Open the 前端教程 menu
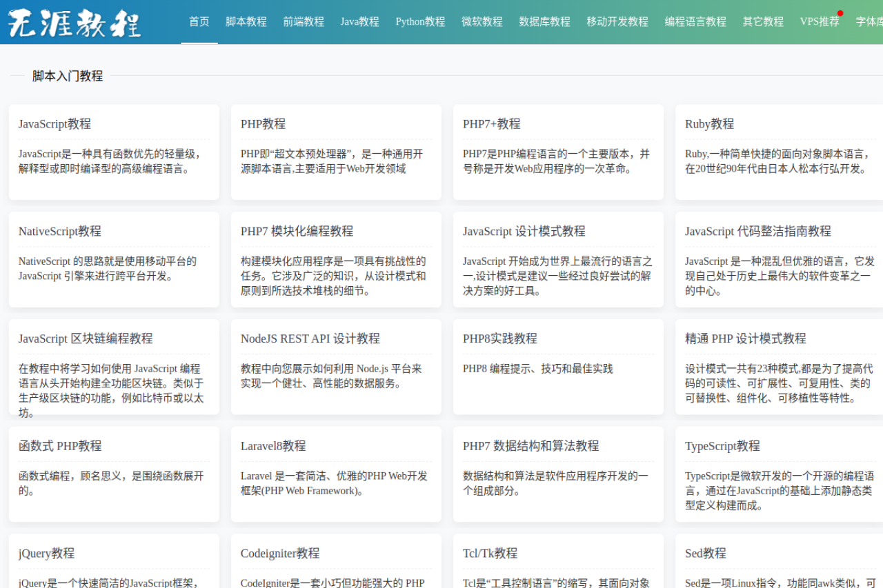Image resolution: width=883 pixels, height=588 pixels. 304,21
